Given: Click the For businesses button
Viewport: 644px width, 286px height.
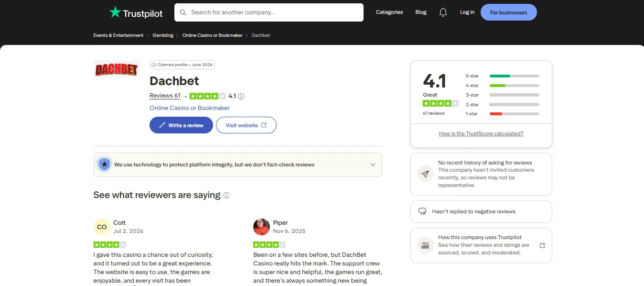Looking at the screenshot, I should tap(509, 12).
